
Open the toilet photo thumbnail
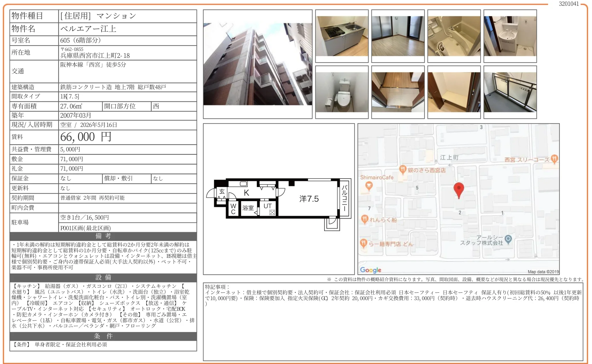tap(342, 92)
